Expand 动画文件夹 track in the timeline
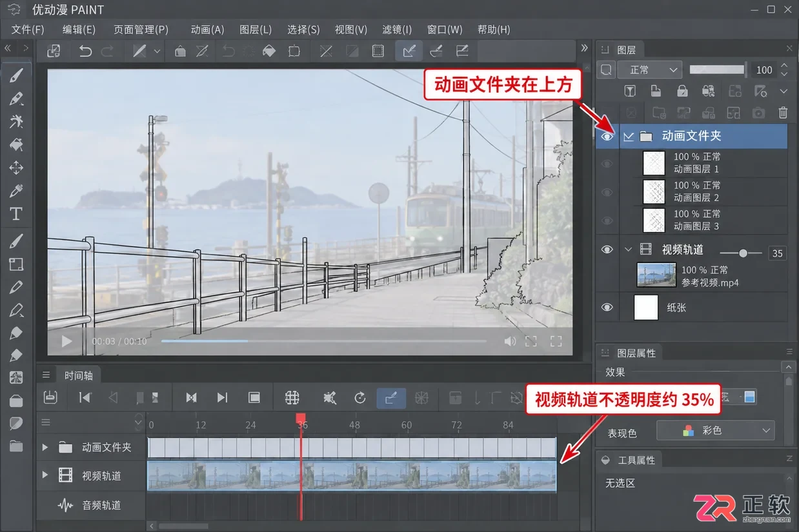Screen dimensions: 799x532 tap(45, 447)
